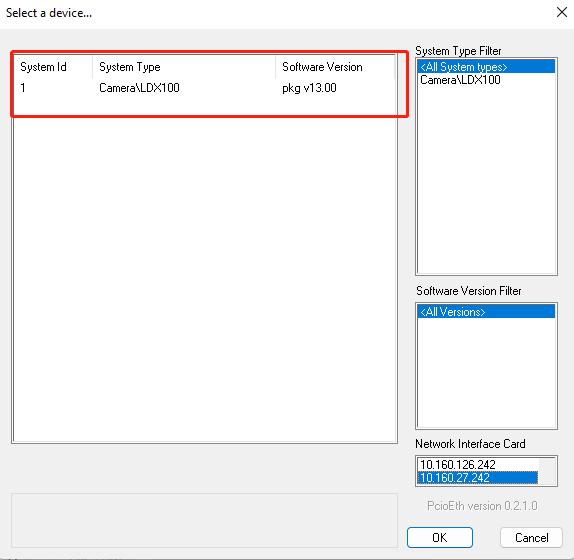The height and width of the screenshot is (560, 574).
Task: Pick network interface card 10.160.27.242
Action: coord(478,478)
